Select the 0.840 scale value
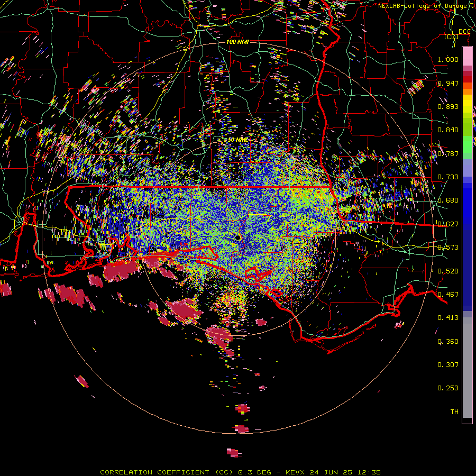This screenshot has width=476, height=476. [448, 130]
